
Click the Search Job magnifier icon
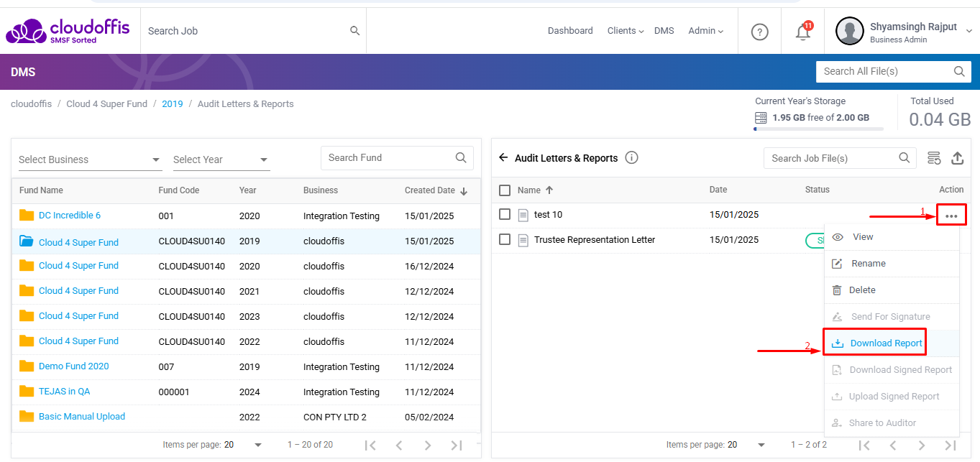pyautogui.click(x=354, y=31)
